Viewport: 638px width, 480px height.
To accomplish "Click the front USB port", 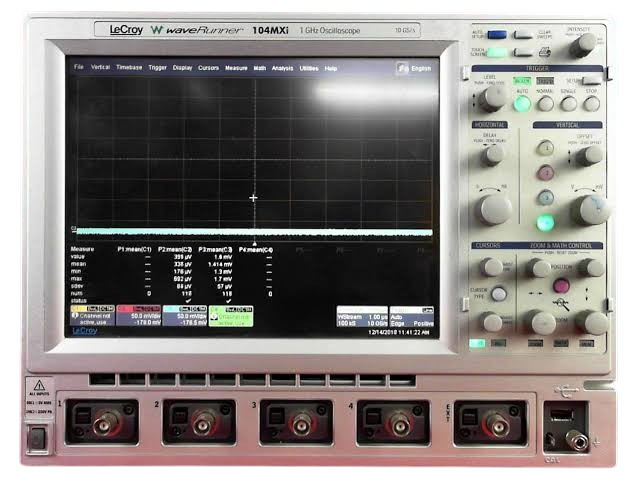I will point(562,415).
